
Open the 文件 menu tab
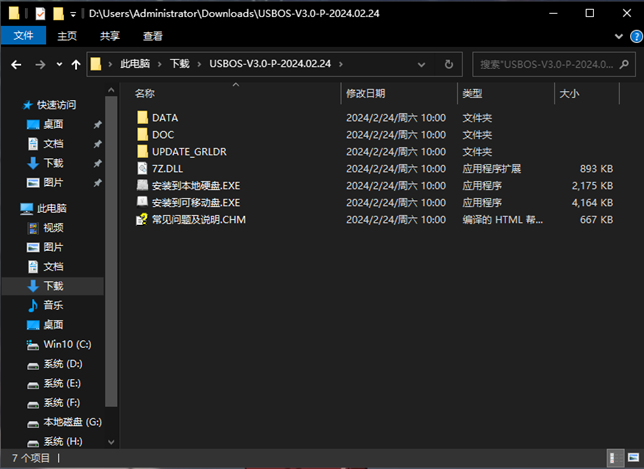click(x=22, y=36)
